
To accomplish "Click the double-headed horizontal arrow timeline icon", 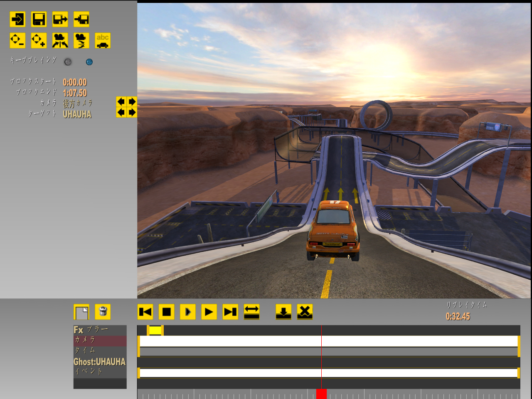I will [251, 312].
